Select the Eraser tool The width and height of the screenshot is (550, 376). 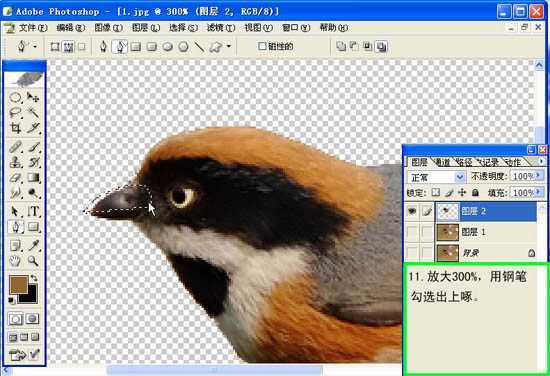pyautogui.click(x=15, y=177)
